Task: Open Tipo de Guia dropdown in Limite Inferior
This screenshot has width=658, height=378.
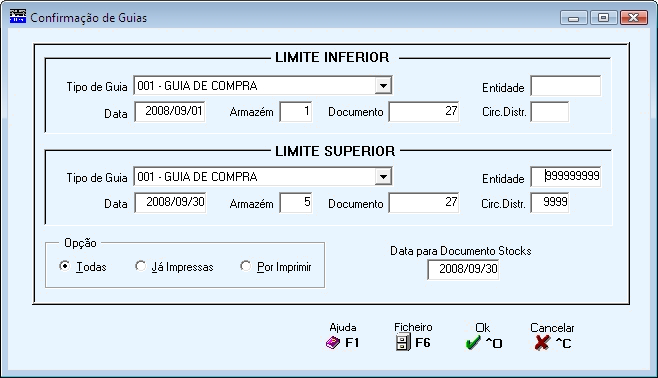Action: click(383, 86)
